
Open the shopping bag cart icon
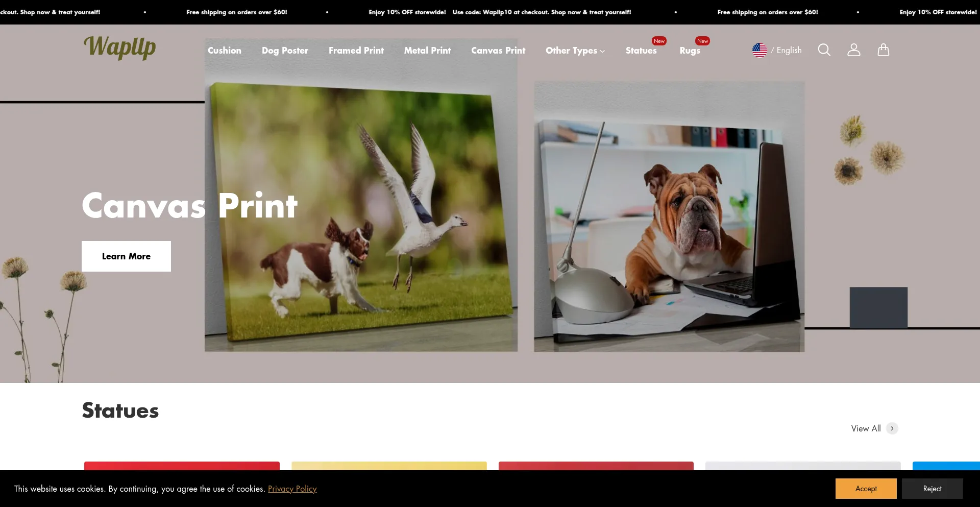click(883, 50)
